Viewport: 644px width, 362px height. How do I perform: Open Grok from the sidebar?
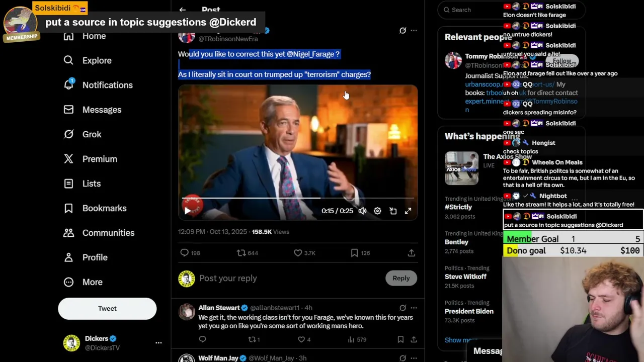coord(83,134)
